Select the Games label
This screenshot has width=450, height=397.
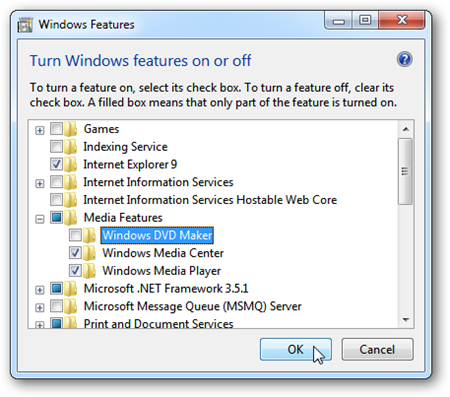click(x=101, y=129)
